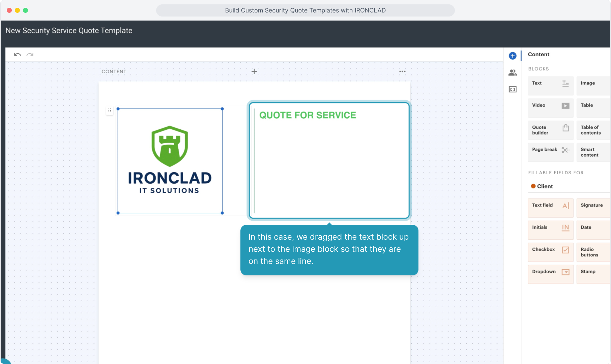Click the QUOTE FOR SERVICE heading text
Screen dimensions: 611x364
coord(308,115)
